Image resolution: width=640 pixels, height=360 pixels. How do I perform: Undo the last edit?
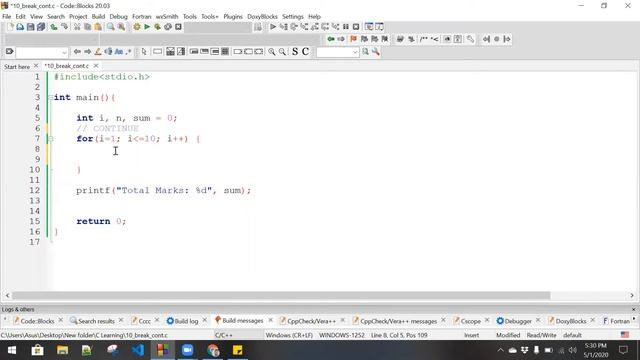[x=54, y=27]
